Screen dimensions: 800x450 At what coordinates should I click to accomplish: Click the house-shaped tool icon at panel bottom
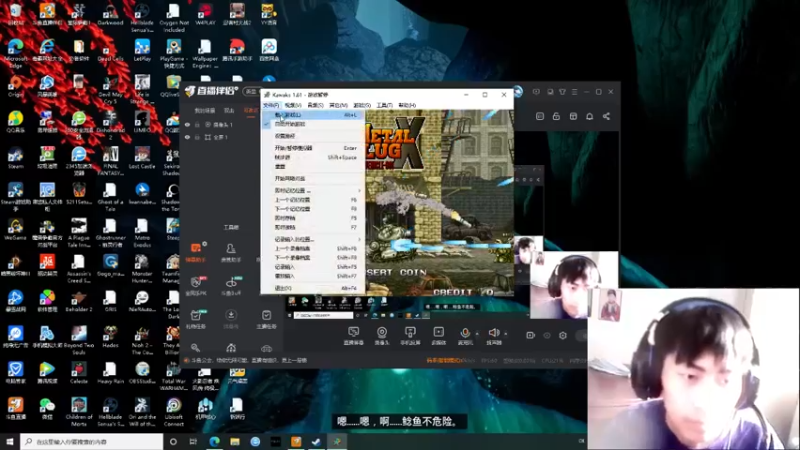(x=231, y=348)
